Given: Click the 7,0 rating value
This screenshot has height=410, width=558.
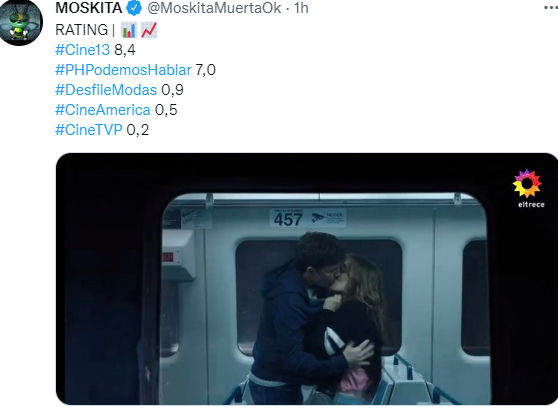Looking at the screenshot, I should (205, 70).
